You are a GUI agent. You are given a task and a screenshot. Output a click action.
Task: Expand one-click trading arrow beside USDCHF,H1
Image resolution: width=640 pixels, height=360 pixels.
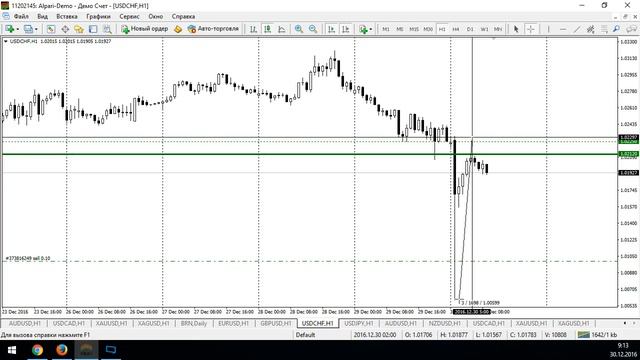[x=6, y=41]
